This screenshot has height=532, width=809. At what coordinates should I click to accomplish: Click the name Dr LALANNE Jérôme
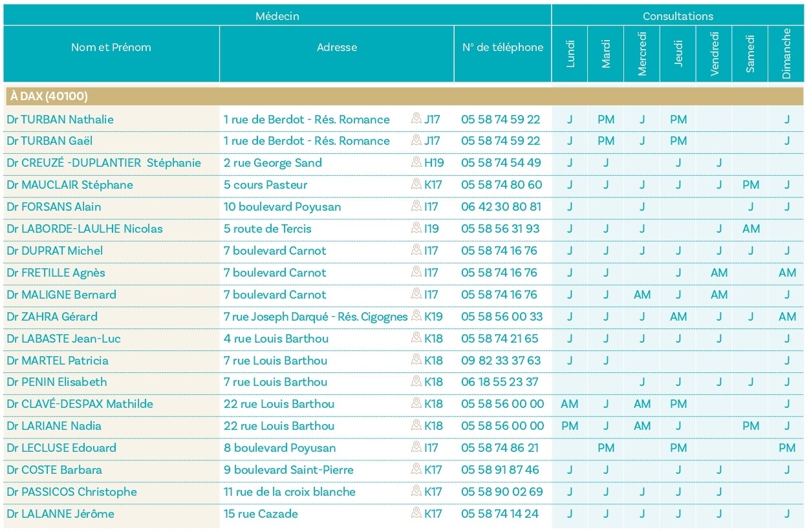(61, 513)
